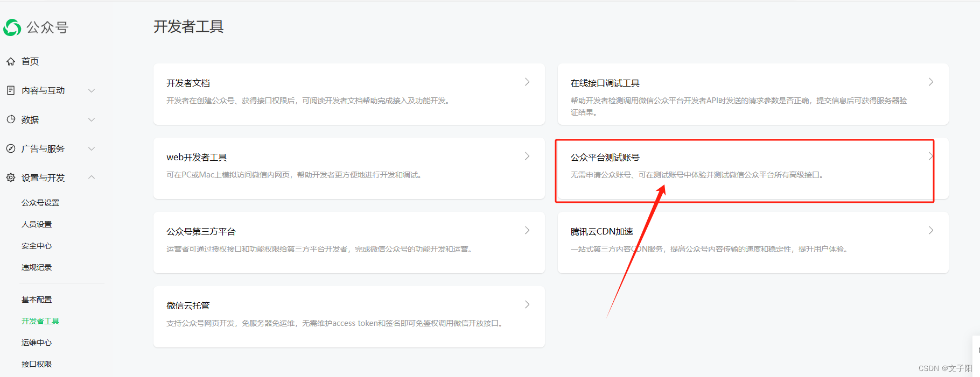Select 公众号设置 submenu item
This screenshot has width=980, height=377.
point(40,203)
